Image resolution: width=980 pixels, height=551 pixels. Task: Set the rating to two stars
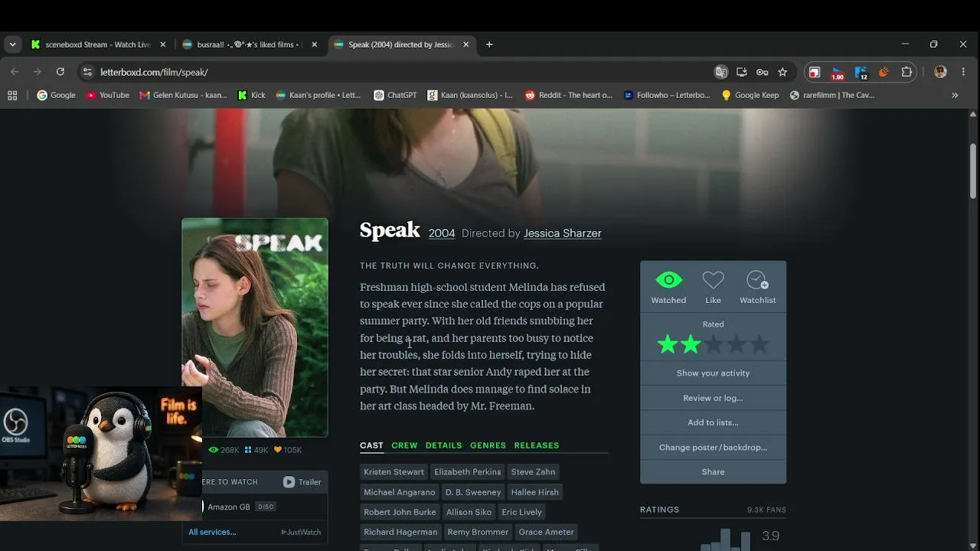point(691,345)
